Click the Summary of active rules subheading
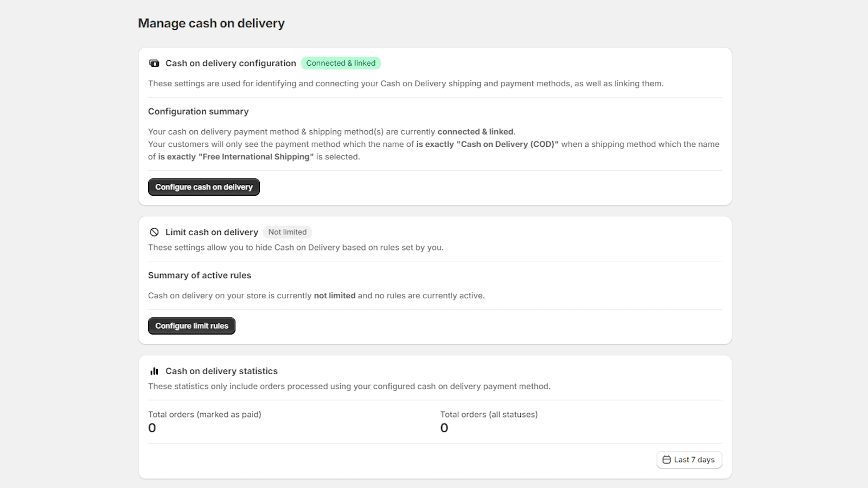The width and height of the screenshot is (868, 488). coord(199,275)
